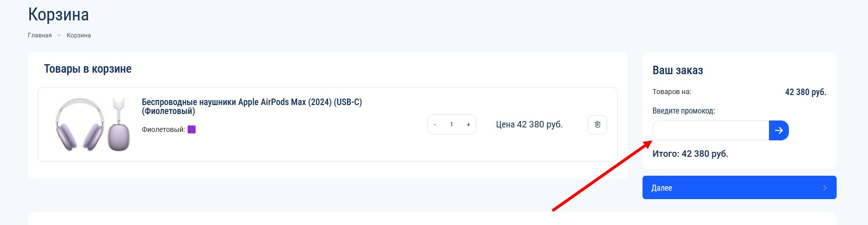Proceed with the Далее button

pos(740,188)
